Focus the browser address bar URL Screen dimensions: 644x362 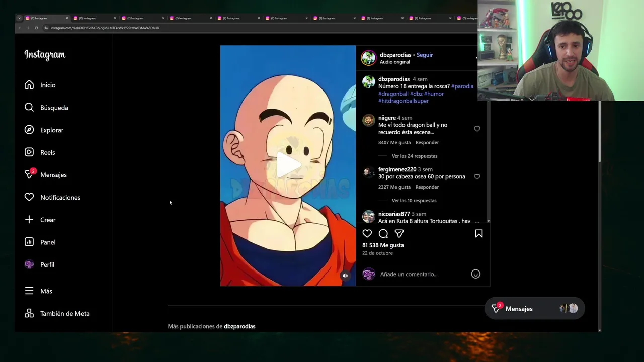click(105, 28)
